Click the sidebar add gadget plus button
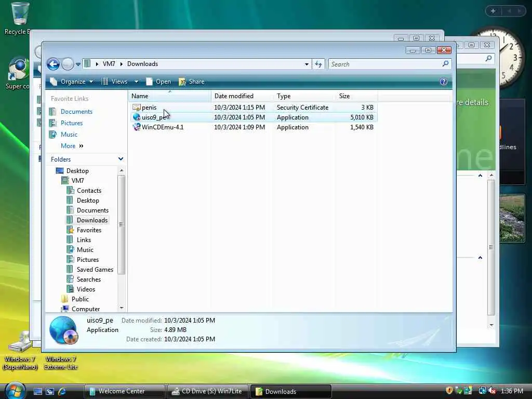 (493, 11)
